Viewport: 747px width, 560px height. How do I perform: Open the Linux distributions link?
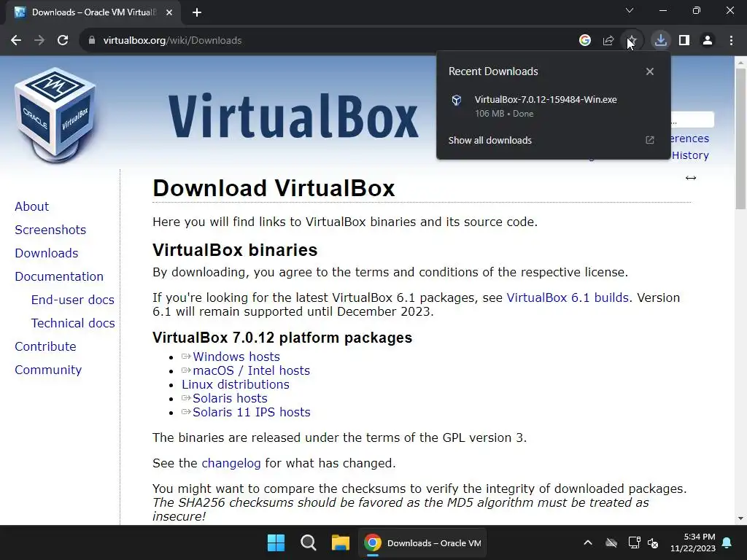coord(236,384)
